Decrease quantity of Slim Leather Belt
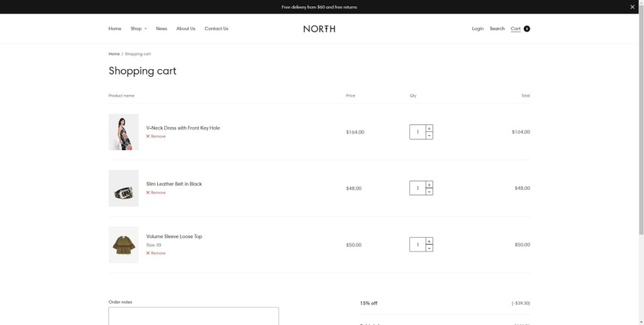Image resolution: width=644 pixels, height=325 pixels. click(x=429, y=192)
